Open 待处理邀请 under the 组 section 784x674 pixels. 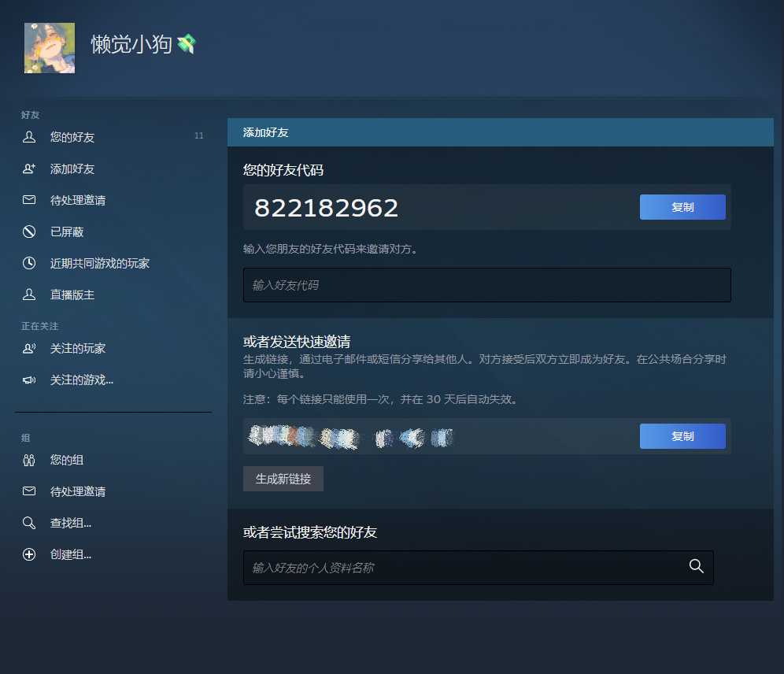coord(77,491)
